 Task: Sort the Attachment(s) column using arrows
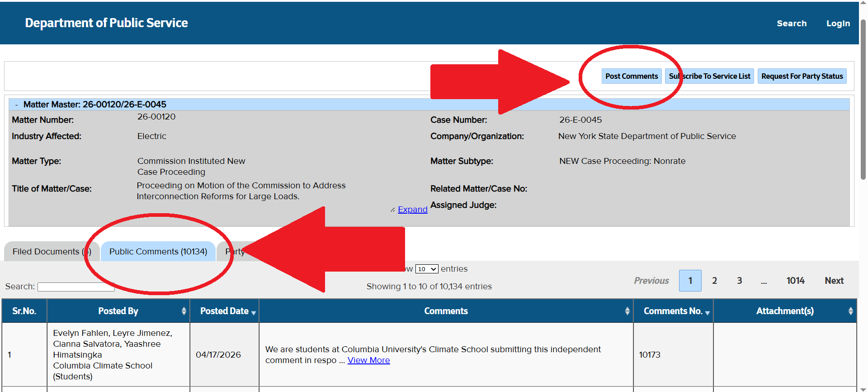point(850,311)
